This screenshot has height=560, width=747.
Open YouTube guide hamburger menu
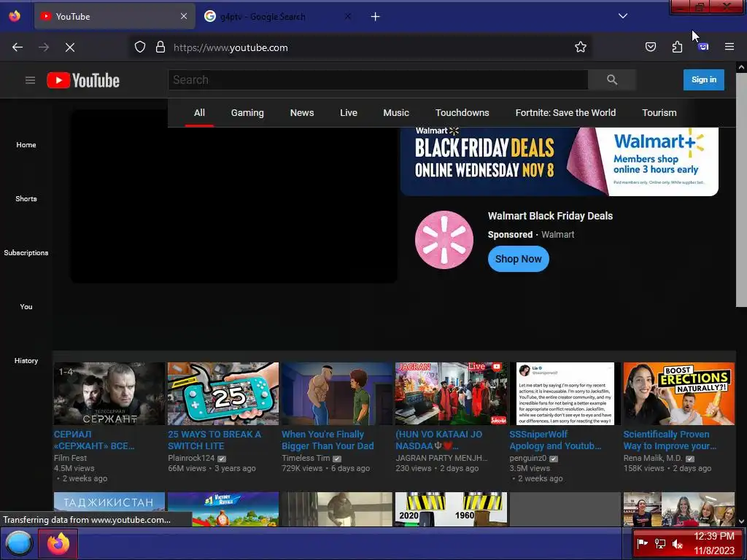31,80
